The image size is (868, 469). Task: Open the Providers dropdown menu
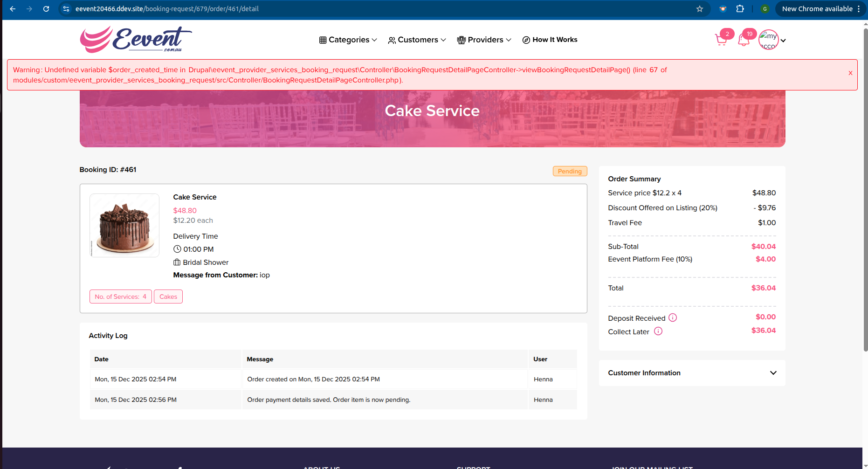click(484, 40)
